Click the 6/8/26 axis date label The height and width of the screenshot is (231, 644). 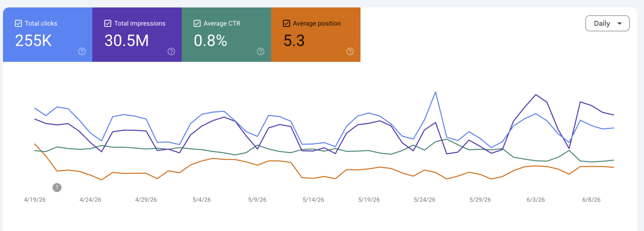click(x=591, y=200)
